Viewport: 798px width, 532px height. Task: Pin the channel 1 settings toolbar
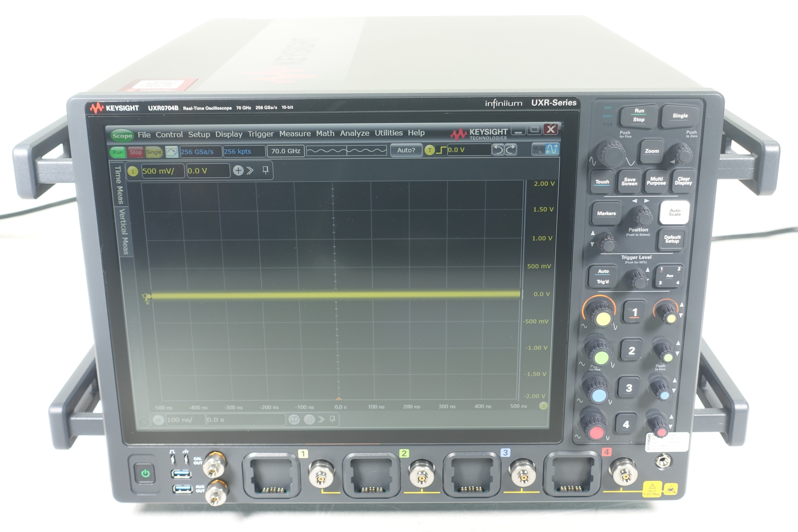click(x=265, y=170)
